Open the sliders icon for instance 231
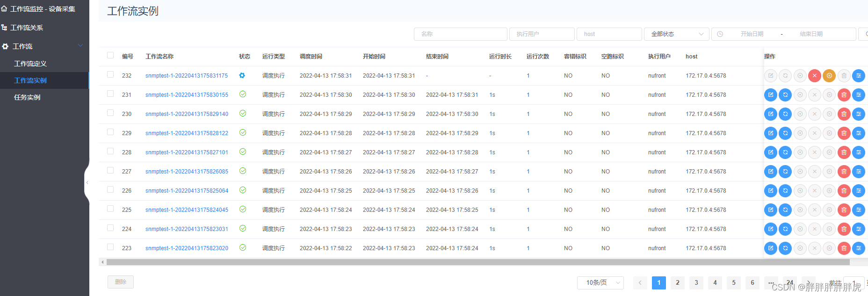868x296 pixels. tap(859, 95)
